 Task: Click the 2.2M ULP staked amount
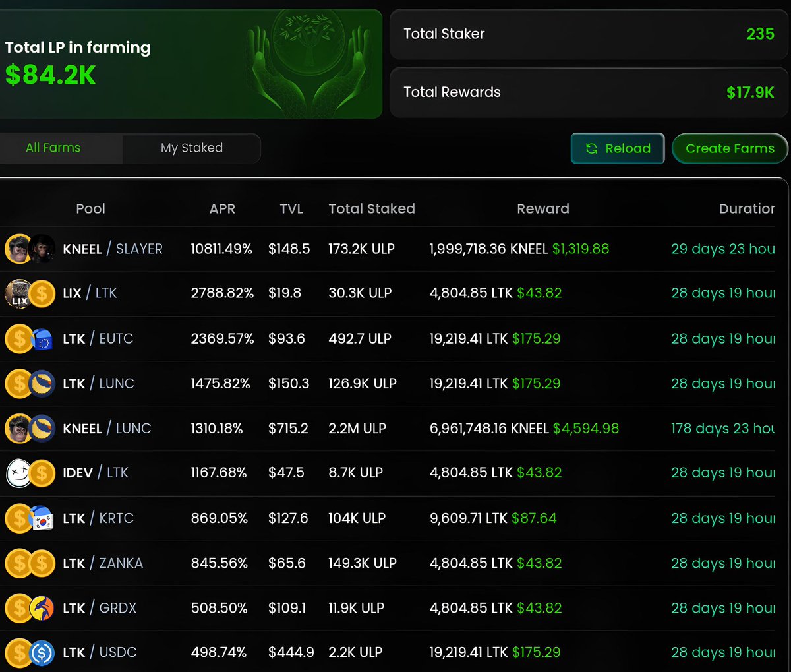click(x=357, y=429)
